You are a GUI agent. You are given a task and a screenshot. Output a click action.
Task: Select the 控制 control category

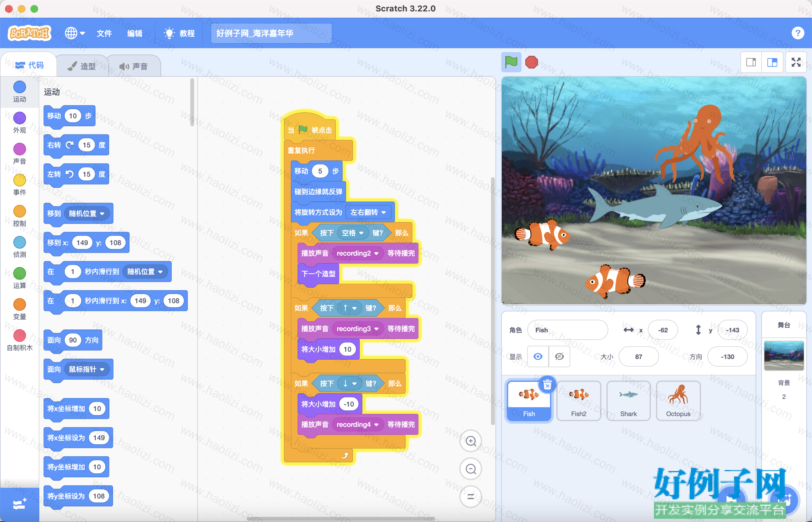20,216
